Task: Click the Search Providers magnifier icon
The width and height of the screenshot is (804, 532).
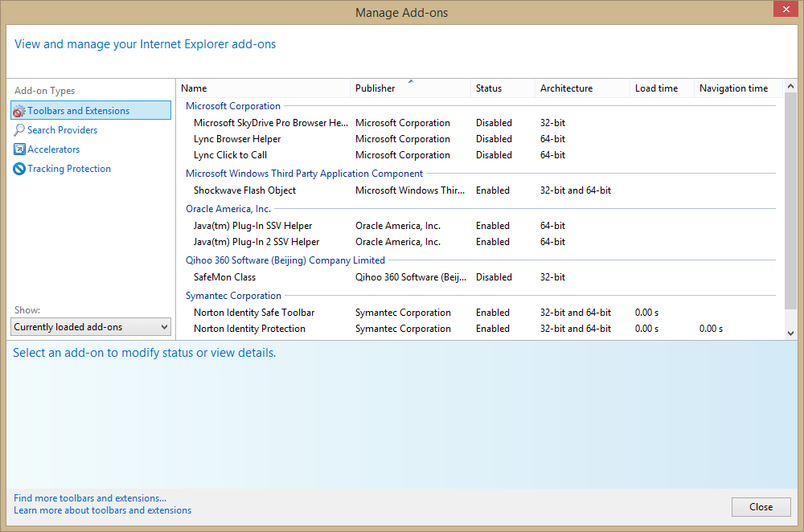Action: click(x=19, y=130)
